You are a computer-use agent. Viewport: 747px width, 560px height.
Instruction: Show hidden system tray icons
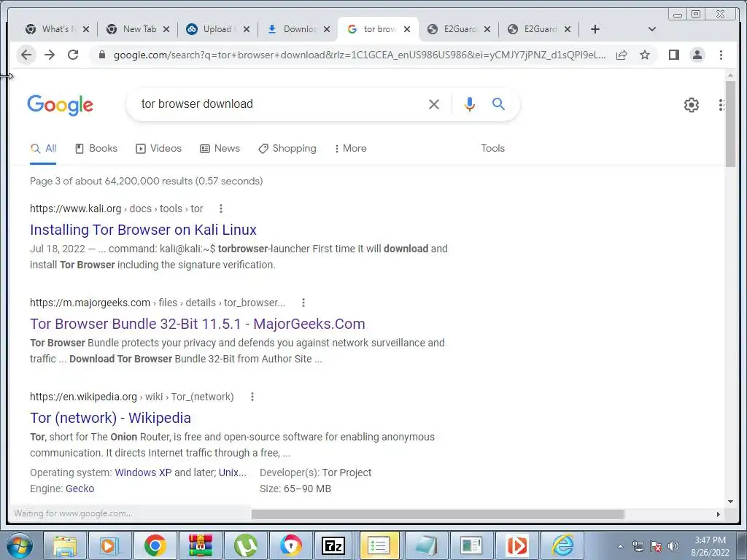620,546
